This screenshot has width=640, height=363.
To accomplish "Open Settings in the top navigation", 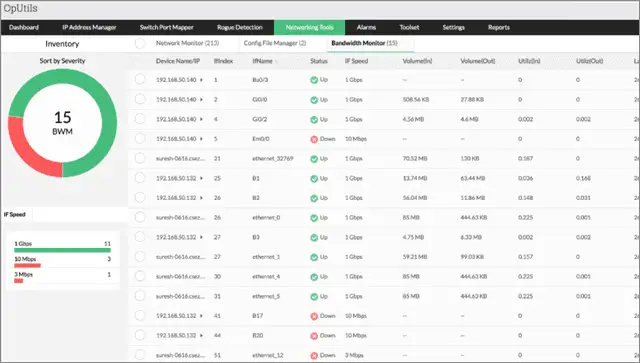I will click(453, 27).
